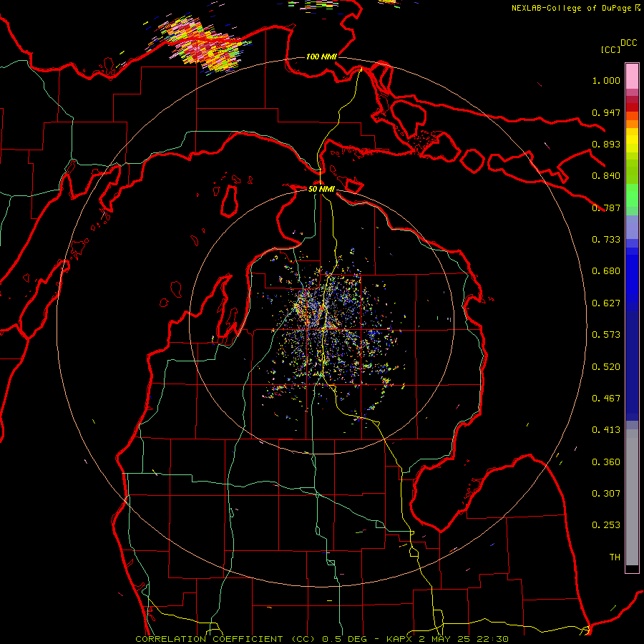Screen dimensions: 644x644
Task: Click the 0.253 color scale value
Action: click(x=606, y=525)
